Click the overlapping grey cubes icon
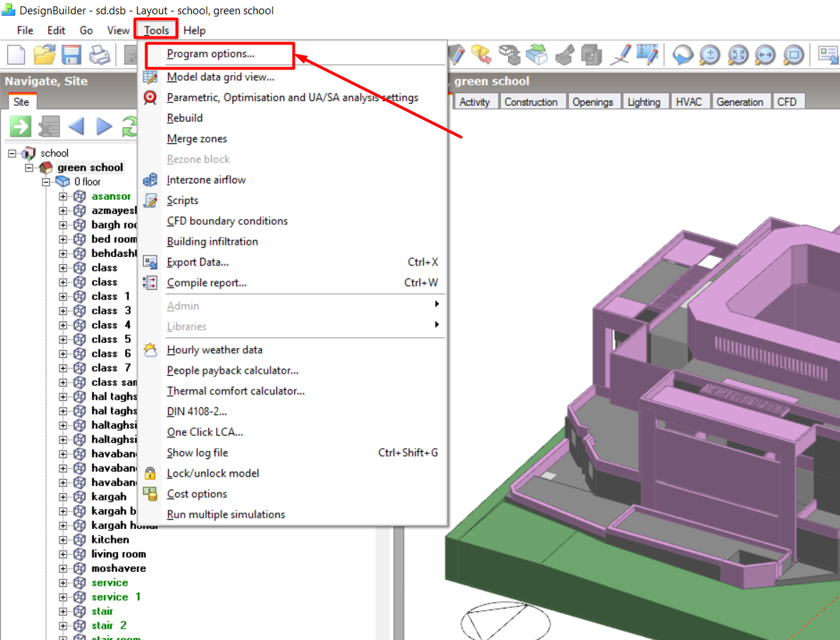840x640 pixels. pyautogui.click(x=592, y=54)
